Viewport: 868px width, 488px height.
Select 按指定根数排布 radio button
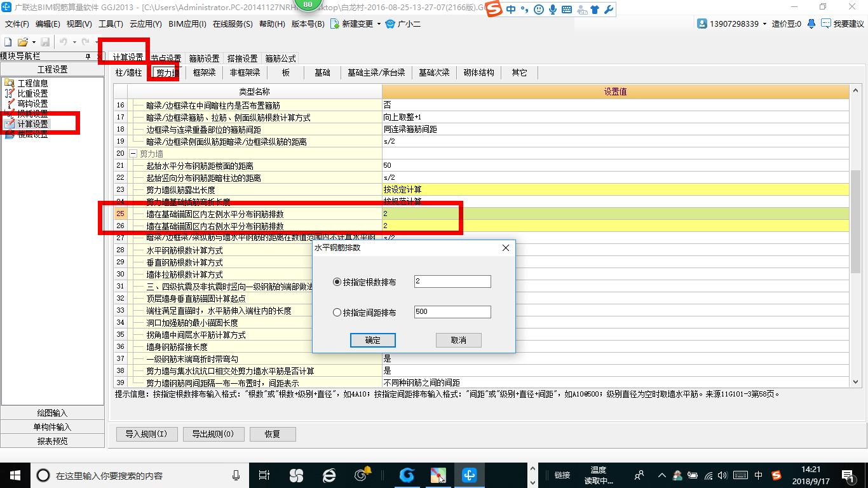tap(337, 282)
